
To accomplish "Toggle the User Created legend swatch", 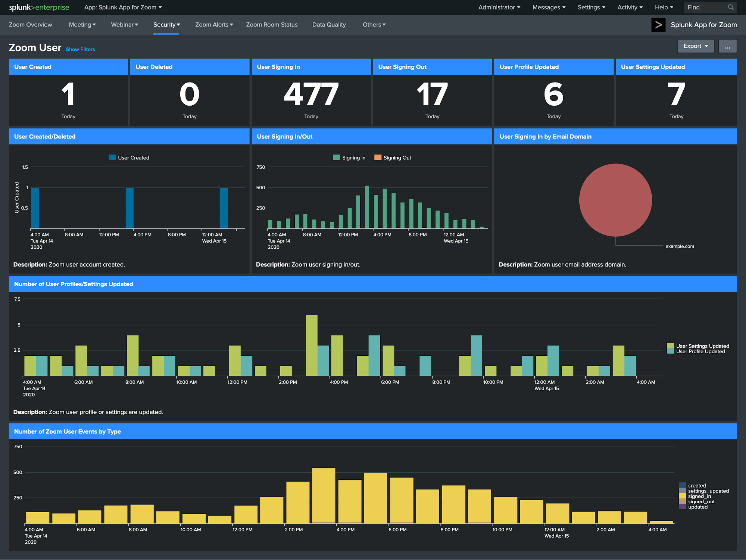I will coord(112,158).
